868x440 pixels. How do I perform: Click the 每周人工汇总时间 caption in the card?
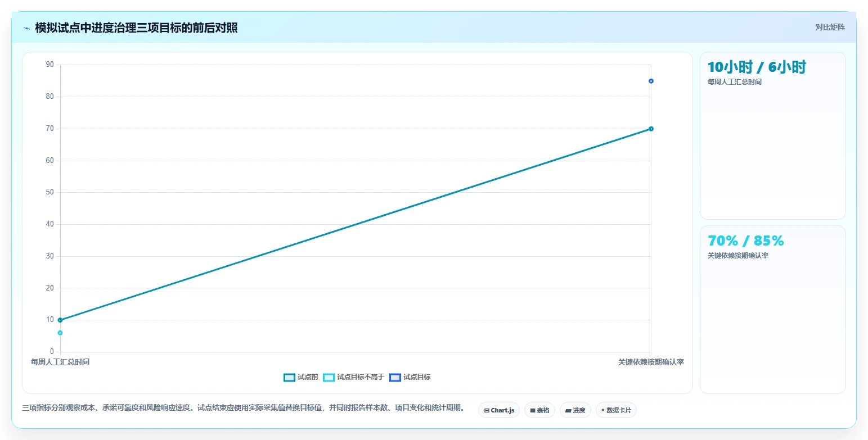pyautogui.click(x=735, y=82)
